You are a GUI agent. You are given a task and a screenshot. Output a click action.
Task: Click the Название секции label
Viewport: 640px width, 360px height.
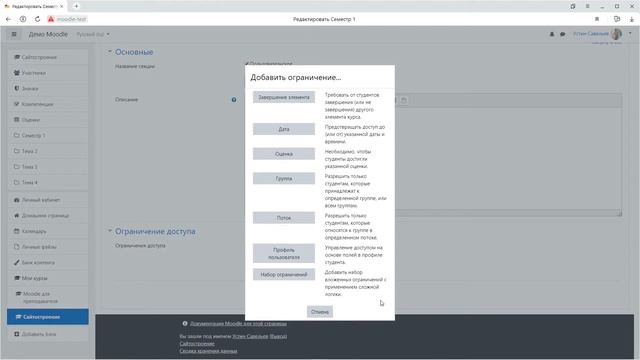(x=135, y=66)
